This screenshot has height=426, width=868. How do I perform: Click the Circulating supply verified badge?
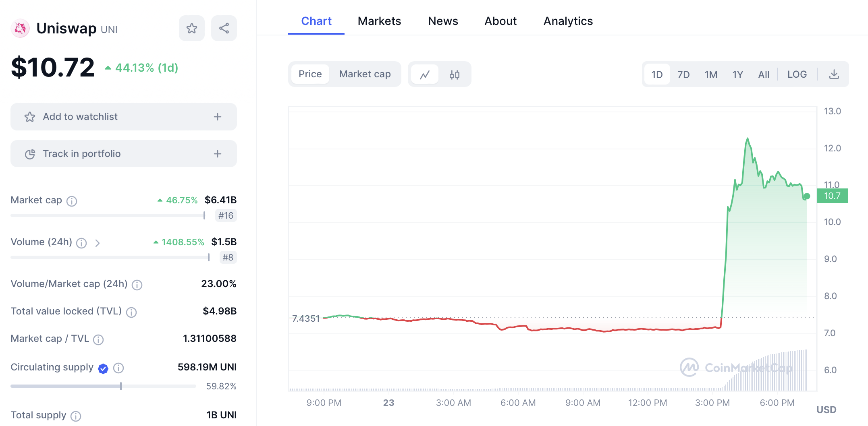pyautogui.click(x=103, y=368)
